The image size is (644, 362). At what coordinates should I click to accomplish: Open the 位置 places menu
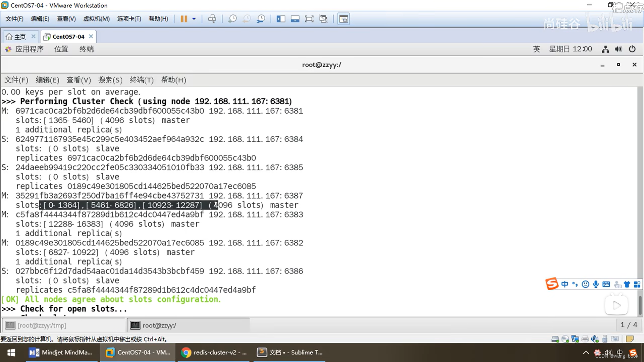point(61,49)
